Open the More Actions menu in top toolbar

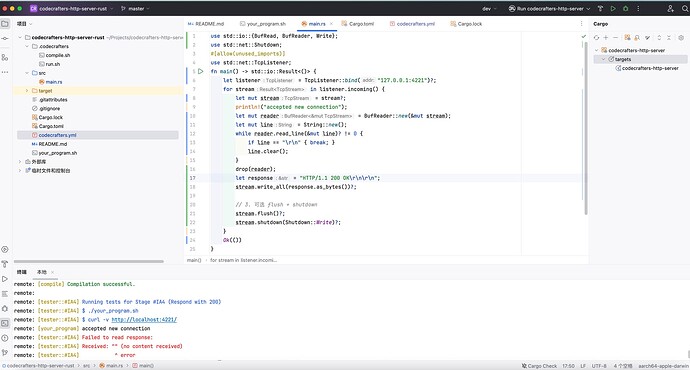point(638,8)
